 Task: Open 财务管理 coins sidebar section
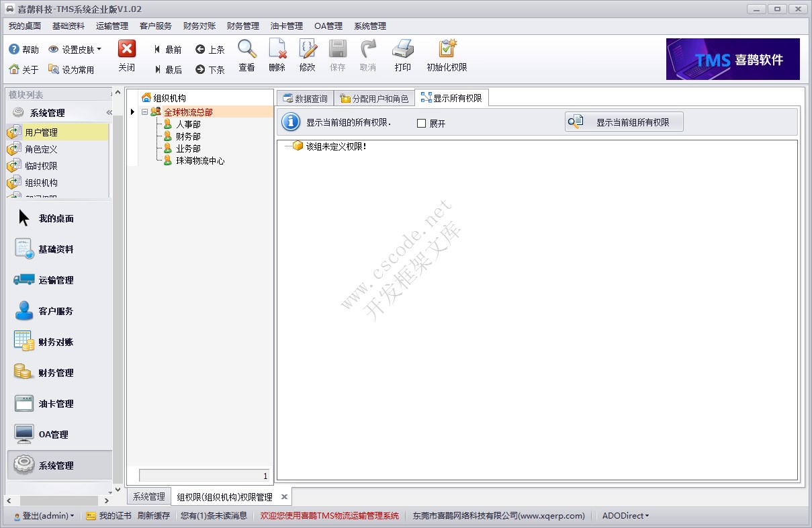pyautogui.click(x=59, y=373)
